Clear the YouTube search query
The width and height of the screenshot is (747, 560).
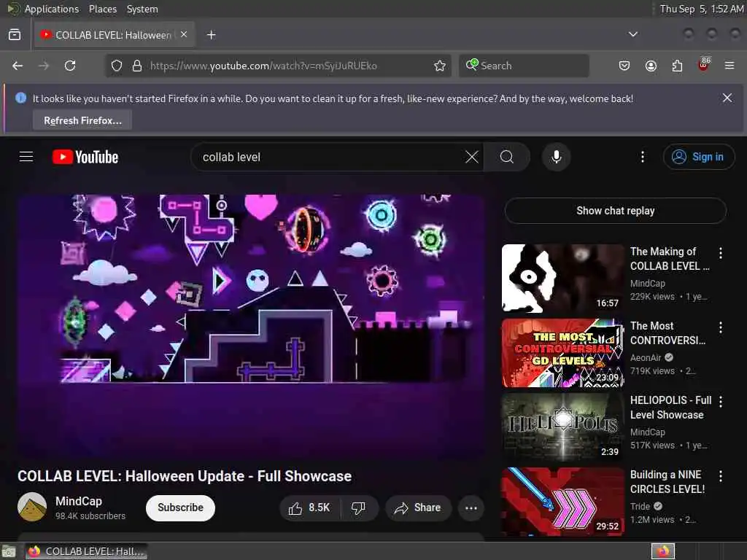[x=472, y=157]
